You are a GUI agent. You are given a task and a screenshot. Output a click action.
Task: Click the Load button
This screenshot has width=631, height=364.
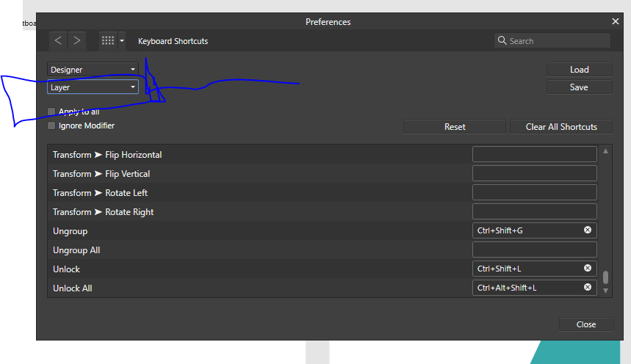tap(579, 70)
